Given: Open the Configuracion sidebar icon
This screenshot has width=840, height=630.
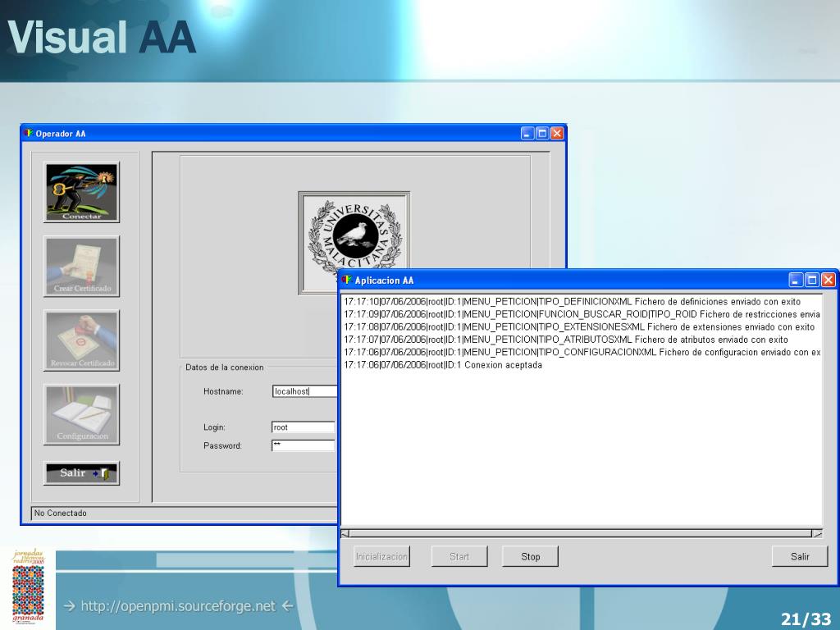Looking at the screenshot, I should click(81, 414).
